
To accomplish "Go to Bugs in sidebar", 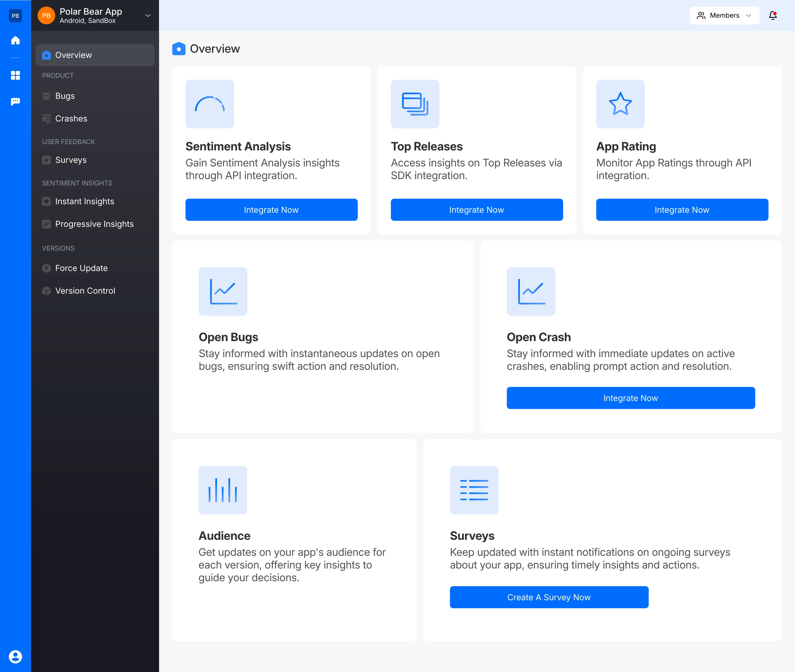I will coord(65,96).
